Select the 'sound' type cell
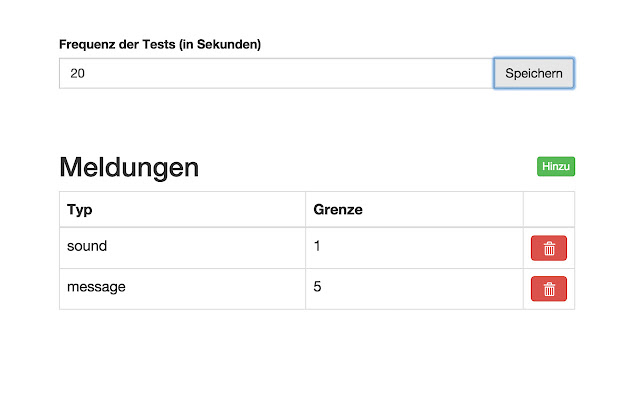Screen dimensions: 640x400 point(87,246)
